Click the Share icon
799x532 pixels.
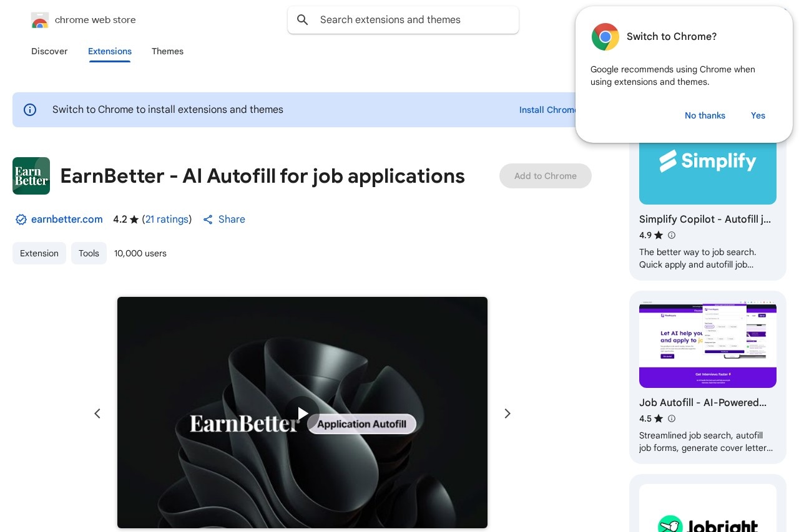click(208, 220)
